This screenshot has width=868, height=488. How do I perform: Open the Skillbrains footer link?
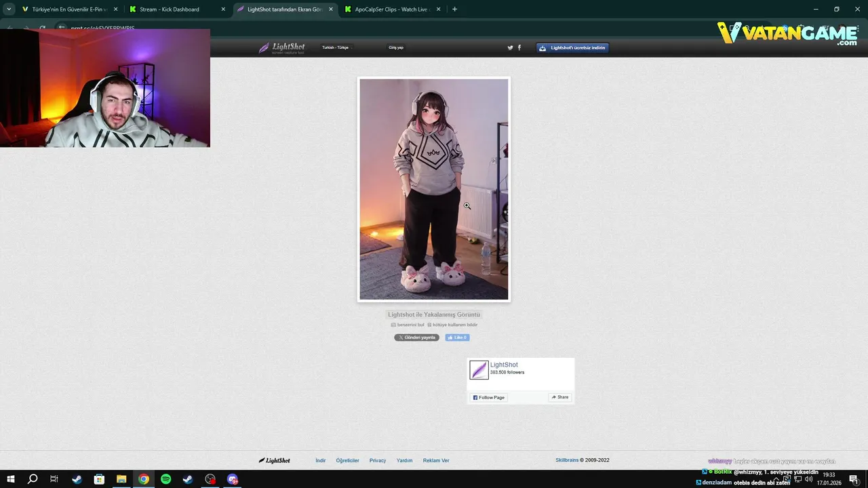pos(567,460)
